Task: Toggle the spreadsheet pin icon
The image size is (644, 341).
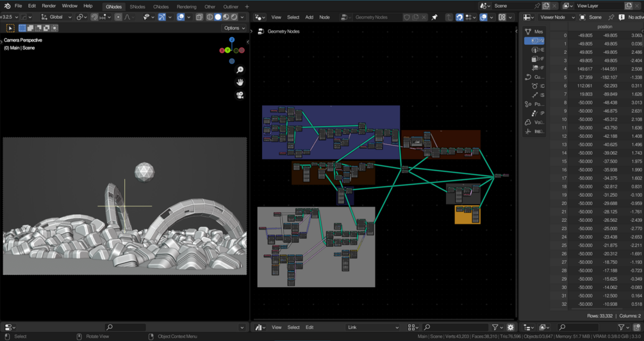Action: pyautogui.click(x=611, y=17)
